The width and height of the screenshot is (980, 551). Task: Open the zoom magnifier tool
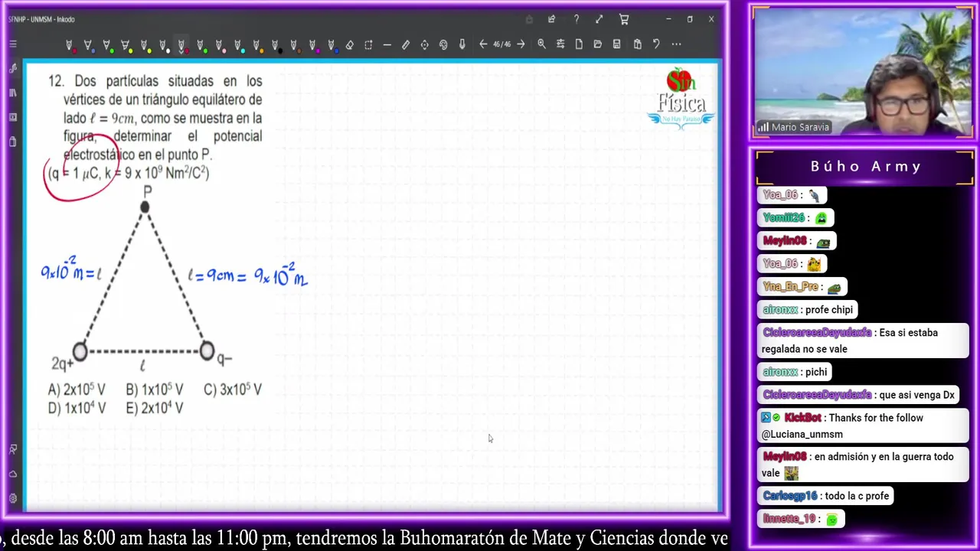point(542,44)
